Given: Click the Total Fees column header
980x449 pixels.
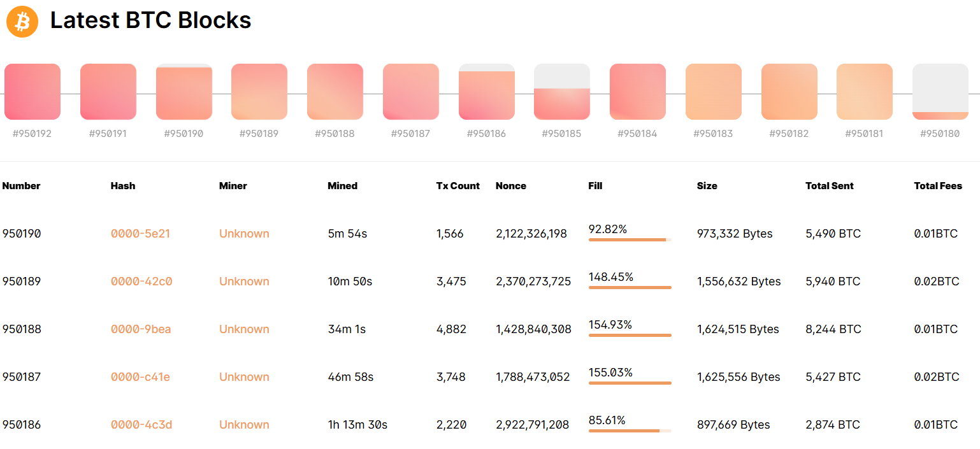Looking at the screenshot, I should tap(938, 186).
